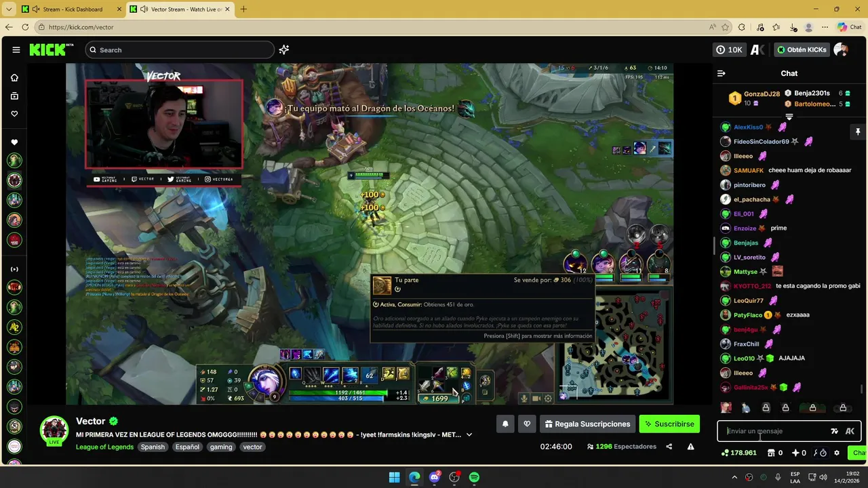The width and height of the screenshot is (868, 488).
Task: Open the chat shop icon
Action: click(x=771, y=453)
